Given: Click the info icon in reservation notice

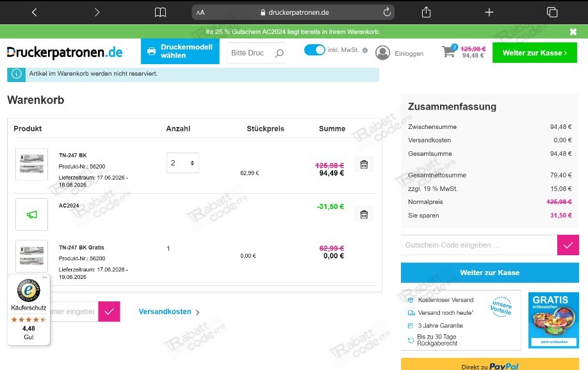Looking at the screenshot, I should (16, 74).
